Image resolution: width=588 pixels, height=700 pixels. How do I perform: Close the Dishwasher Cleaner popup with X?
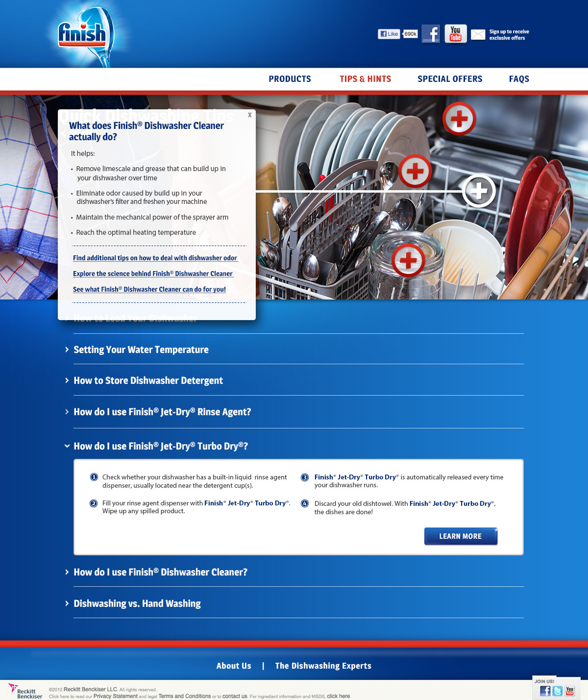249,115
